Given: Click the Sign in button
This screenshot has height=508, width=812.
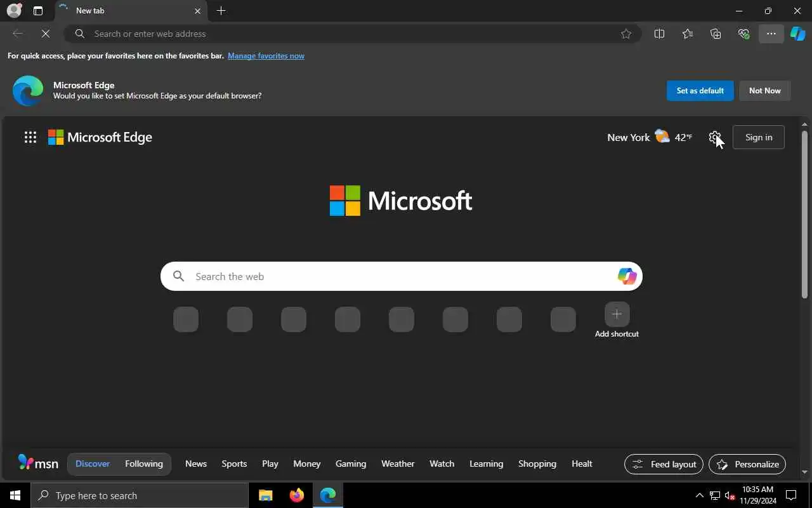Looking at the screenshot, I should [x=759, y=137].
